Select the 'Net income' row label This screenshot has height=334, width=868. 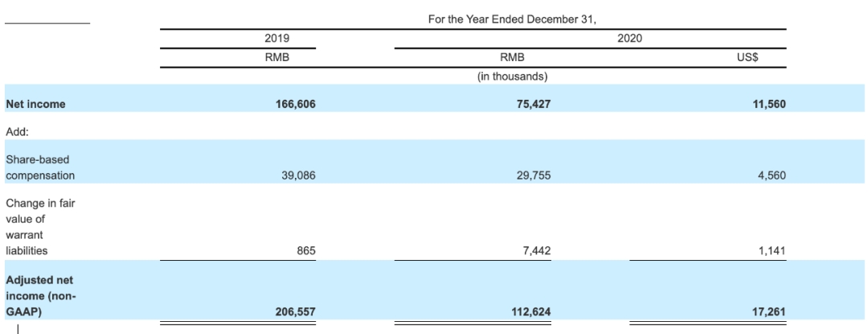tap(36, 104)
